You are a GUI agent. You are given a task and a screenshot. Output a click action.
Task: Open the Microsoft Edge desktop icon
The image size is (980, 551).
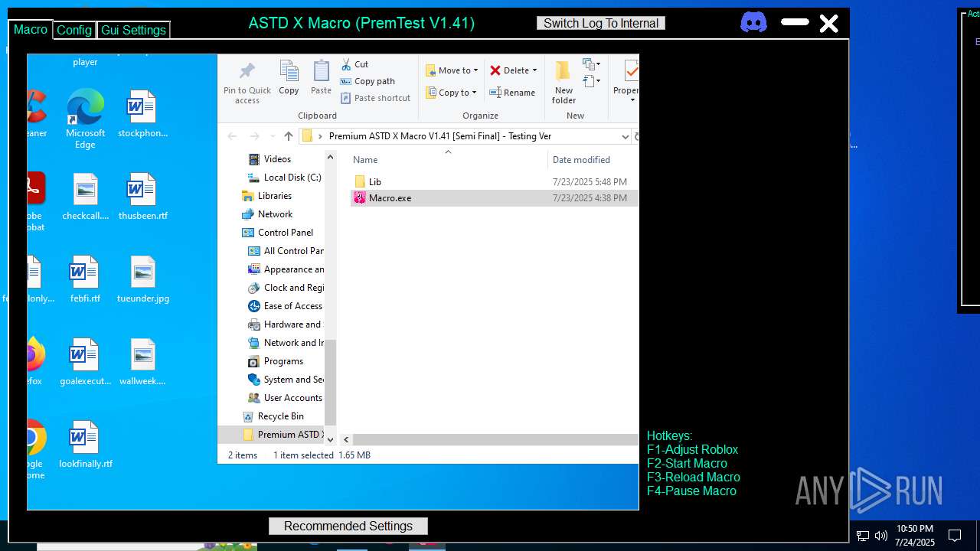point(85,119)
